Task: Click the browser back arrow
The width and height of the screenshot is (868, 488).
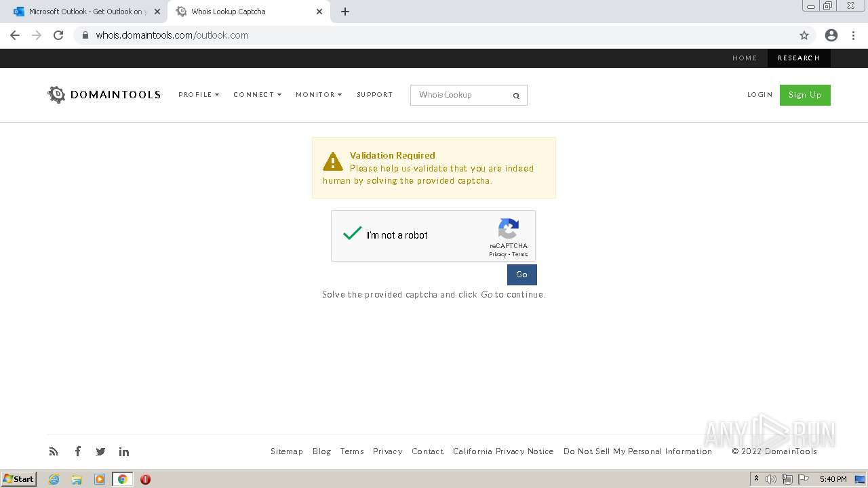Action: 15,35
